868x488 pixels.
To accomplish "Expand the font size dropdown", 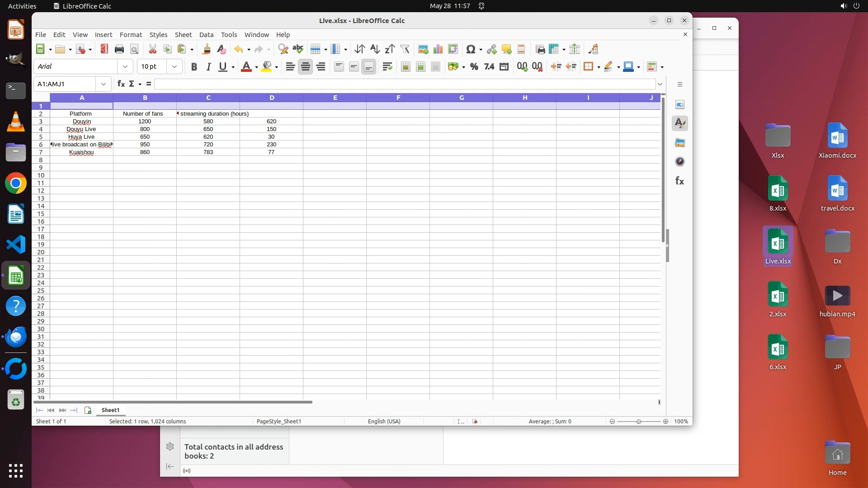I will point(175,67).
